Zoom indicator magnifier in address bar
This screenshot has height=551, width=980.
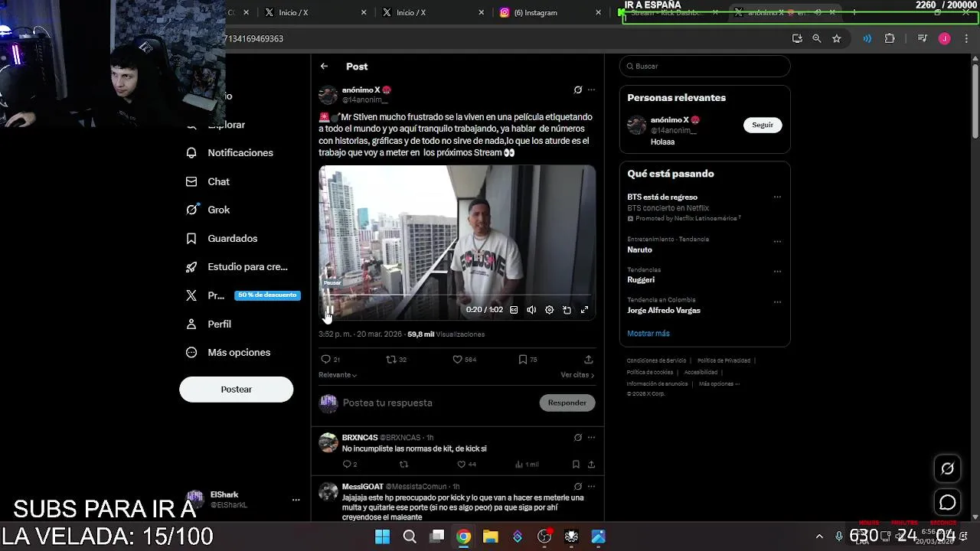817,38
